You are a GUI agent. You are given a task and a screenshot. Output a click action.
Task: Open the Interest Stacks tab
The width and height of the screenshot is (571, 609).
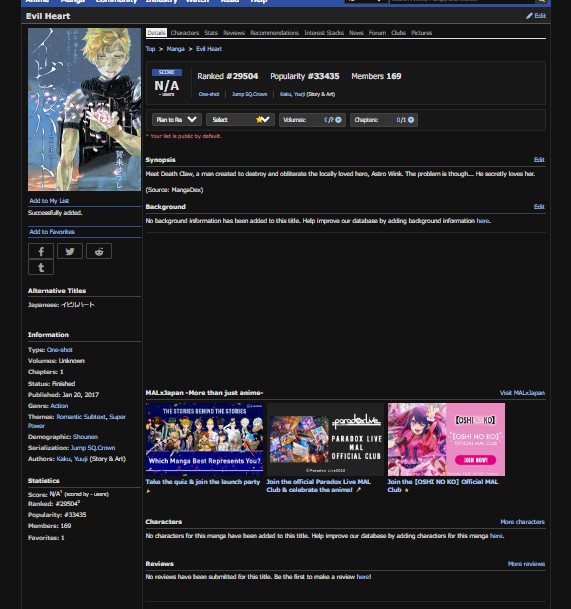[324, 33]
